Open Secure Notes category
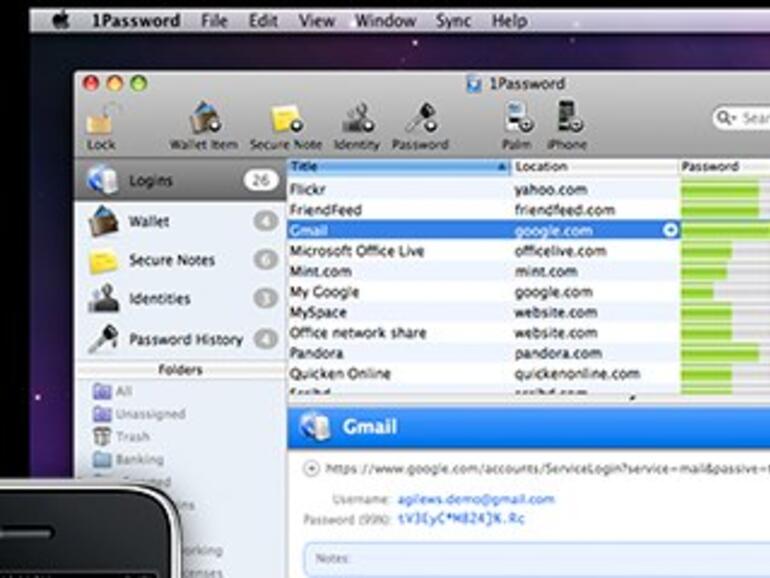 click(180, 259)
